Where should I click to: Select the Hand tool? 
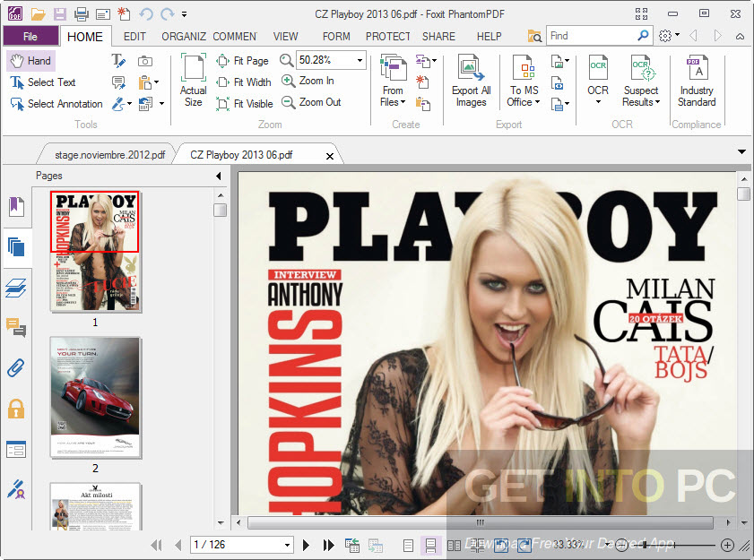pyautogui.click(x=31, y=61)
